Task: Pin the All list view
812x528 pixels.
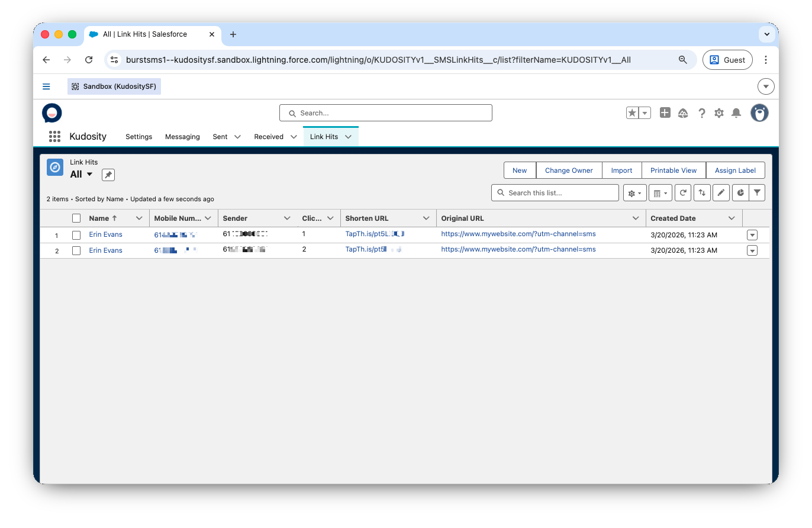Action: pos(108,175)
